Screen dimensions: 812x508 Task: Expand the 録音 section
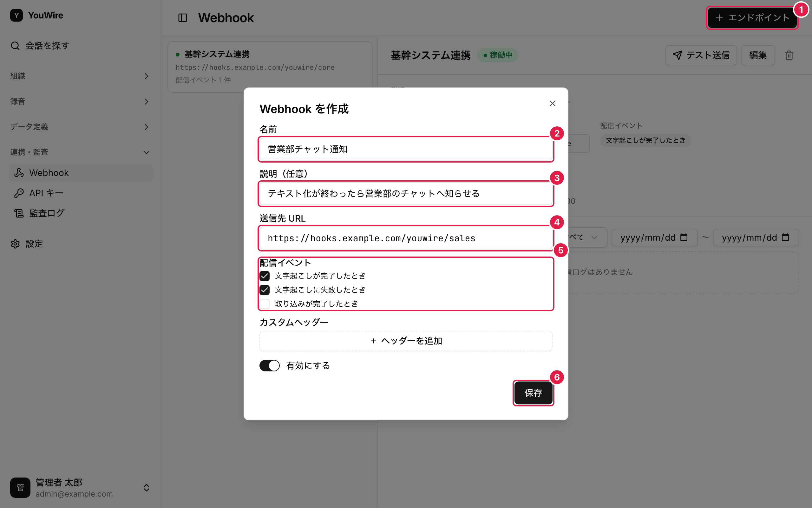tap(80, 102)
